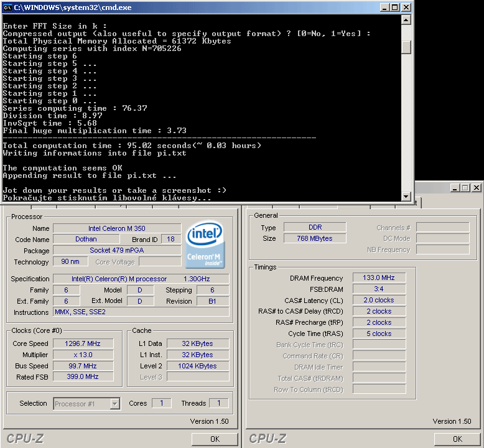Click the Stepping value 6
The image size is (484, 448).
pos(213,290)
